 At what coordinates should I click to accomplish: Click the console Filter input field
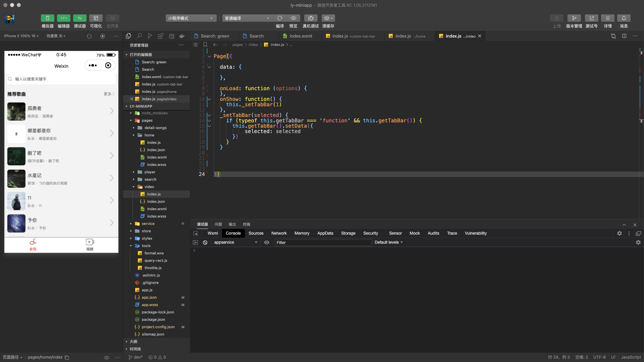323,242
